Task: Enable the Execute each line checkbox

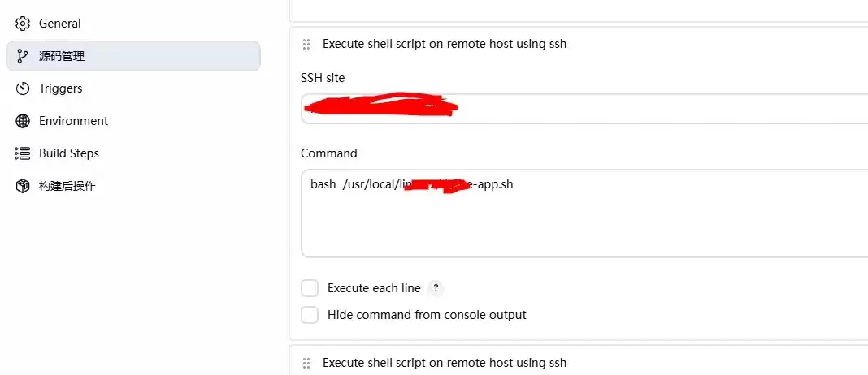Action: coord(310,288)
